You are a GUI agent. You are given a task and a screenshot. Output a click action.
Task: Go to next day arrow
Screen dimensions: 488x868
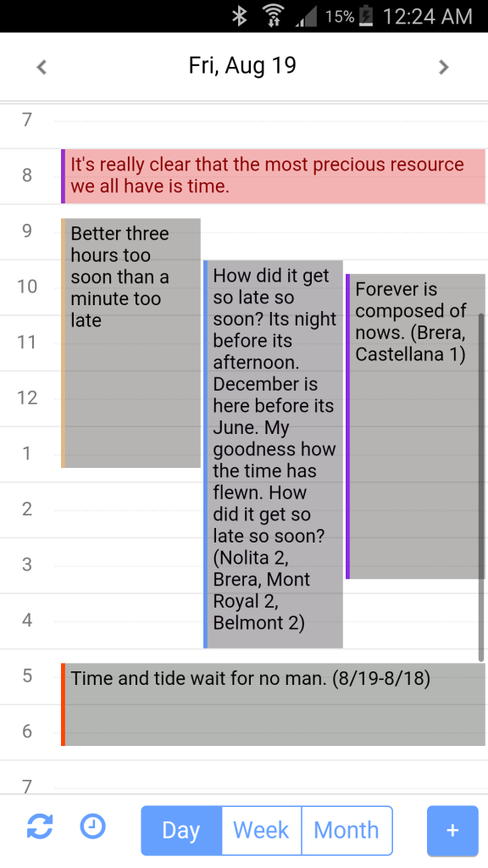(x=443, y=67)
